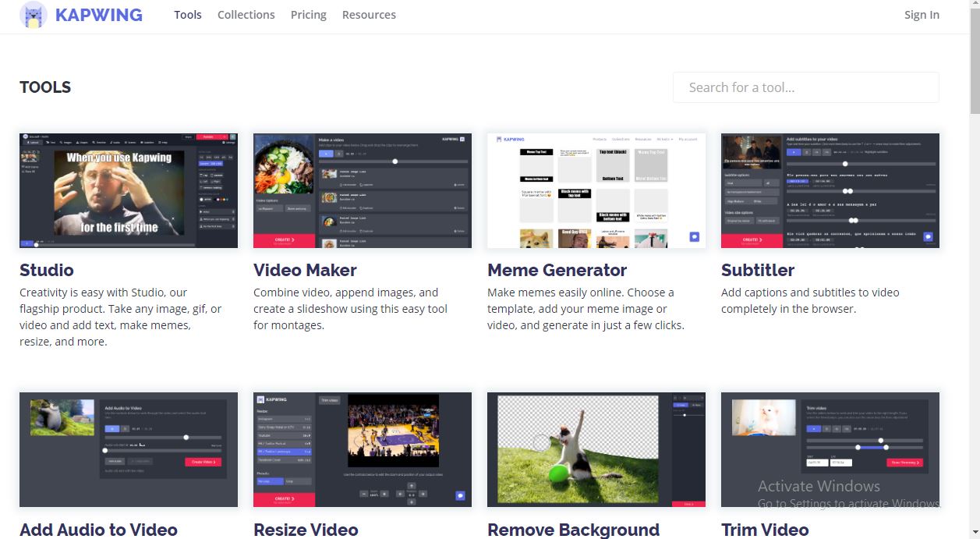980x539 pixels.
Task: Open the Remove Background thumbnail
Action: (x=596, y=450)
